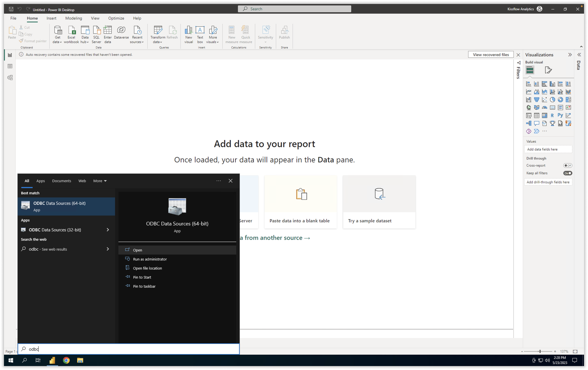Select Apps tab in Windows search

tap(41, 181)
